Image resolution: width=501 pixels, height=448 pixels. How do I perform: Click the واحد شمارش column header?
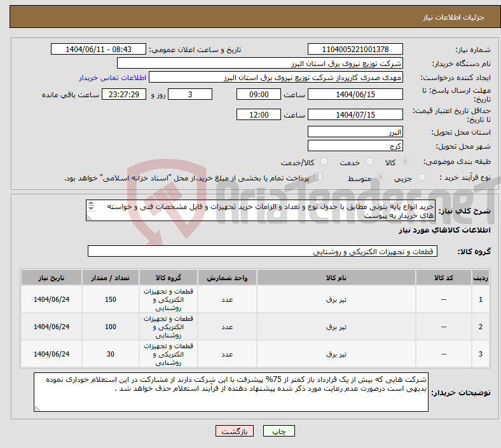(227, 278)
